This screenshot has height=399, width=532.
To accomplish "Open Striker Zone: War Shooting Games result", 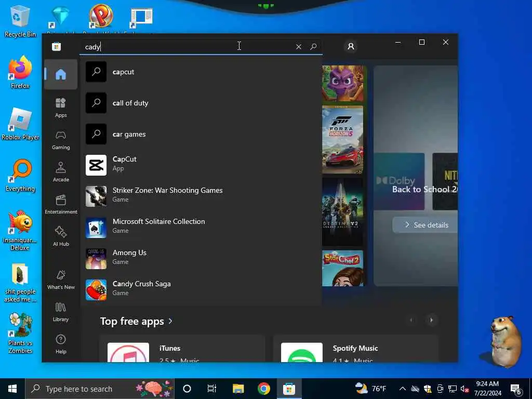I will pos(201,196).
